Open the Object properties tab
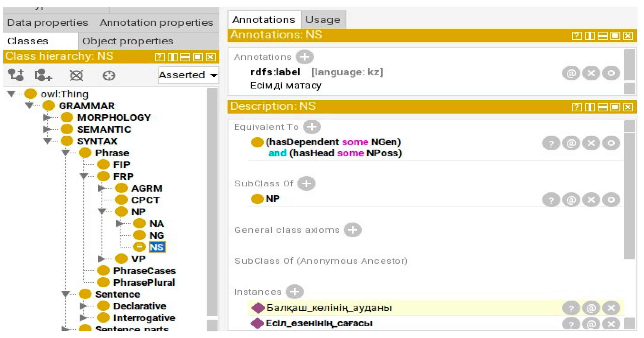Screen dimensions: 644x338 (x=128, y=41)
